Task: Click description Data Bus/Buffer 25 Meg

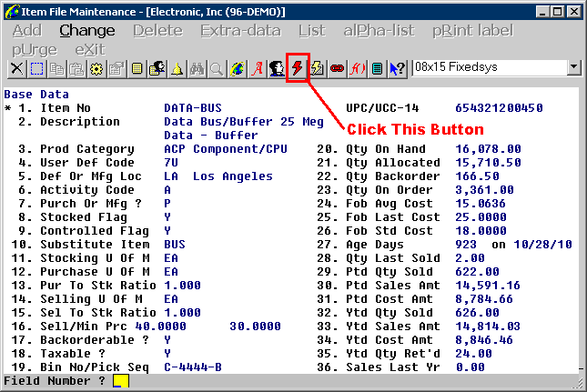Action: pyautogui.click(x=244, y=122)
